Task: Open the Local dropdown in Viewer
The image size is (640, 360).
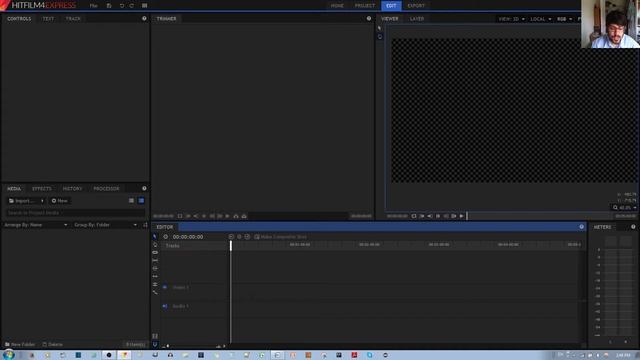Action: pos(540,19)
